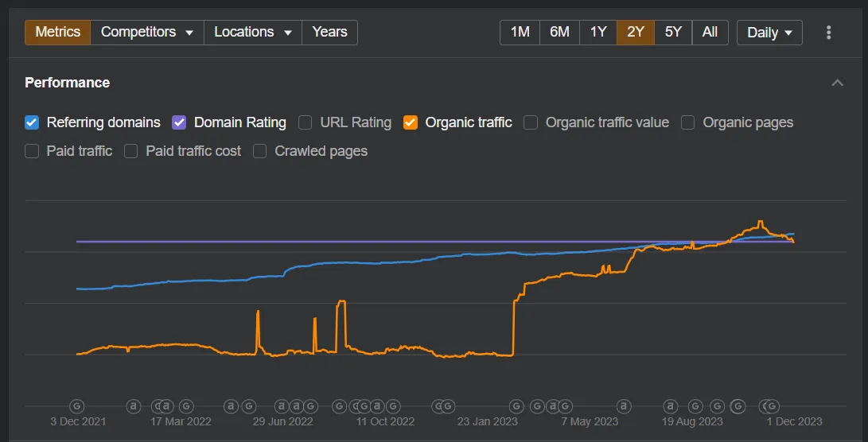Uncheck the Referring domains checkbox
The image size is (868, 442).
32,122
